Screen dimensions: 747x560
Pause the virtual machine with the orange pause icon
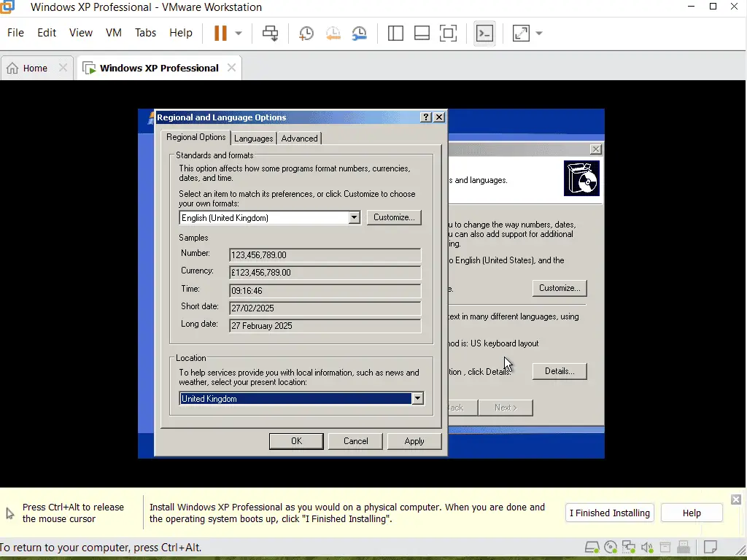[x=220, y=33]
